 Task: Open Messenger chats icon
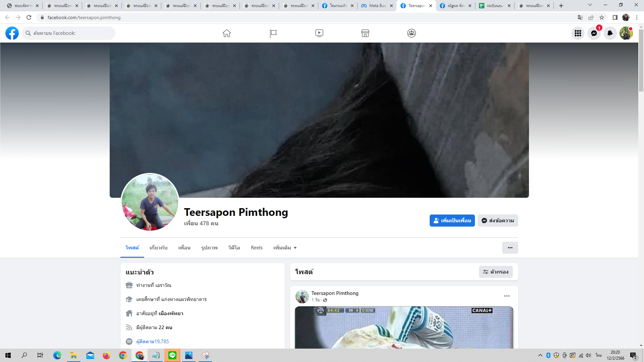[x=594, y=33]
